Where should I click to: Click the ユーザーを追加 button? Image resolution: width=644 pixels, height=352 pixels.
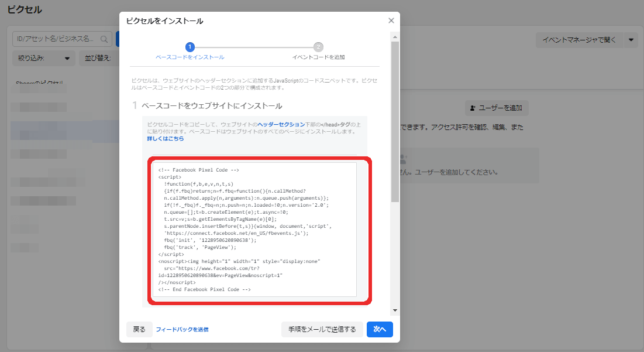click(x=497, y=108)
